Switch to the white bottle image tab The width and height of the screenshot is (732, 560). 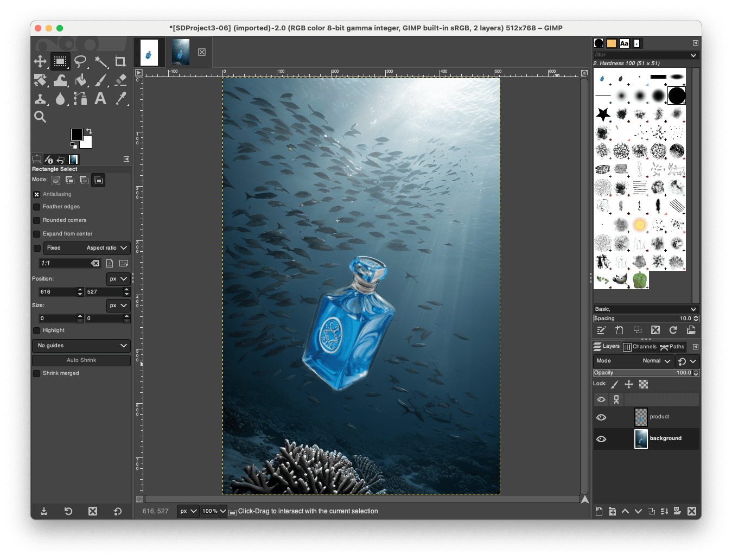point(149,53)
